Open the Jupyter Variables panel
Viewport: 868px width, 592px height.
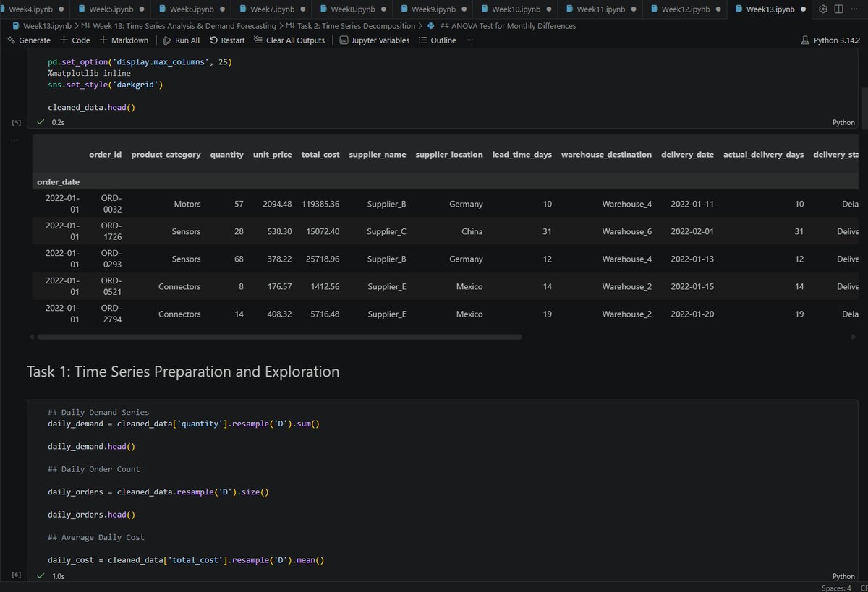(x=374, y=40)
